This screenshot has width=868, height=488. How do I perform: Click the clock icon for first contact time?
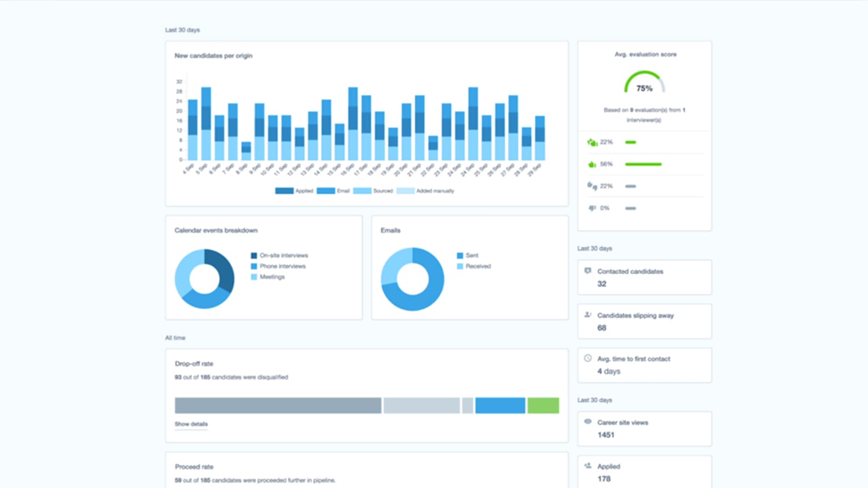tap(588, 358)
